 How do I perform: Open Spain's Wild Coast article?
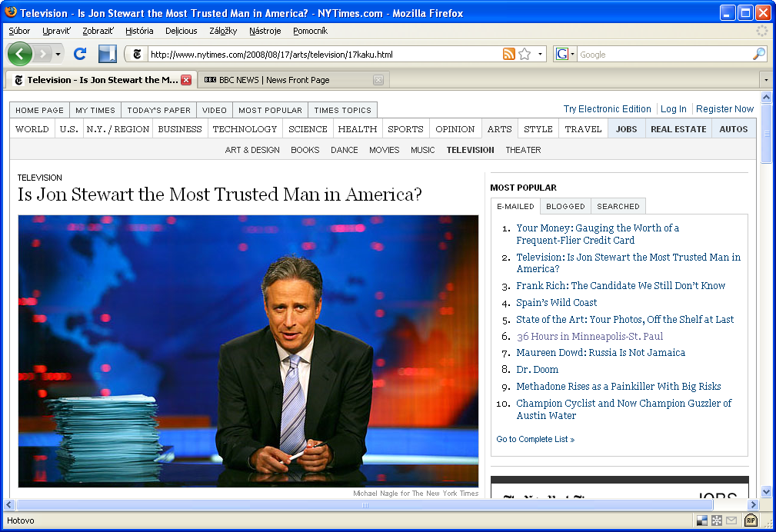[556, 302]
